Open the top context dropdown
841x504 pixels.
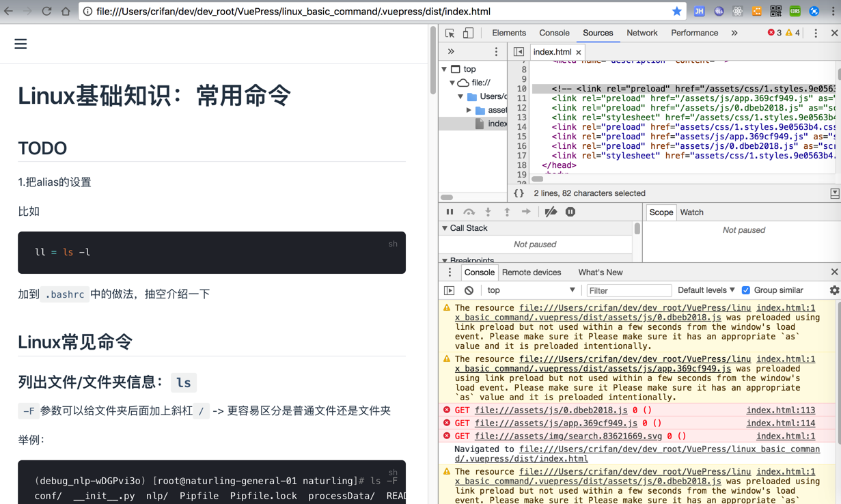pyautogui.click(x=531, y=290)
